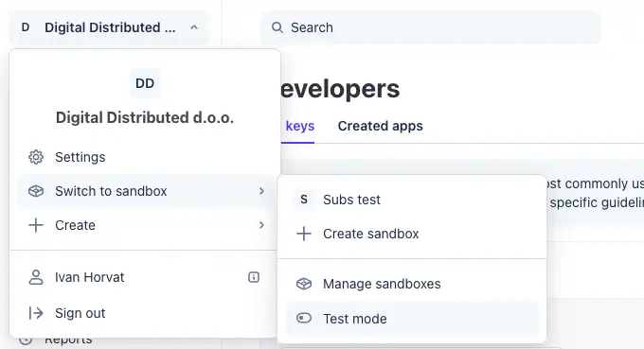Click the Sign out arrow icon
The height and width of the screenshot is (349, 644).
click(36, 313)
